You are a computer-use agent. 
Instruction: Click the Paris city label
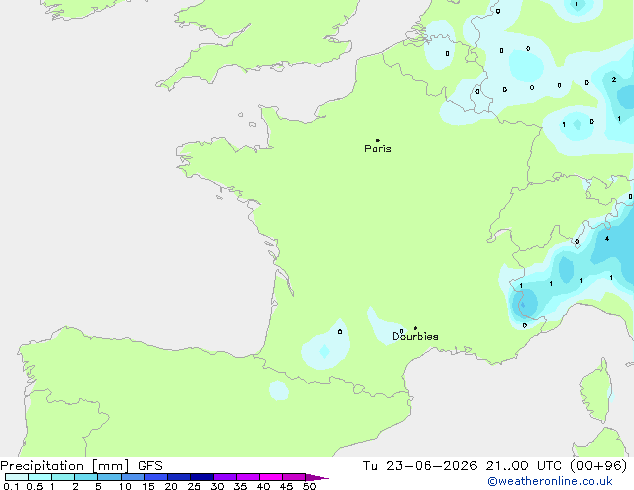[378, 148]
